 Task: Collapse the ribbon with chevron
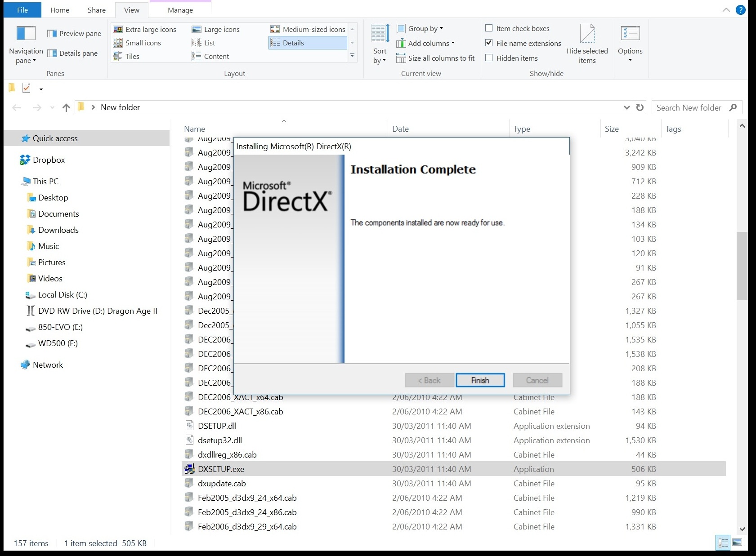(x=726, y=10)
